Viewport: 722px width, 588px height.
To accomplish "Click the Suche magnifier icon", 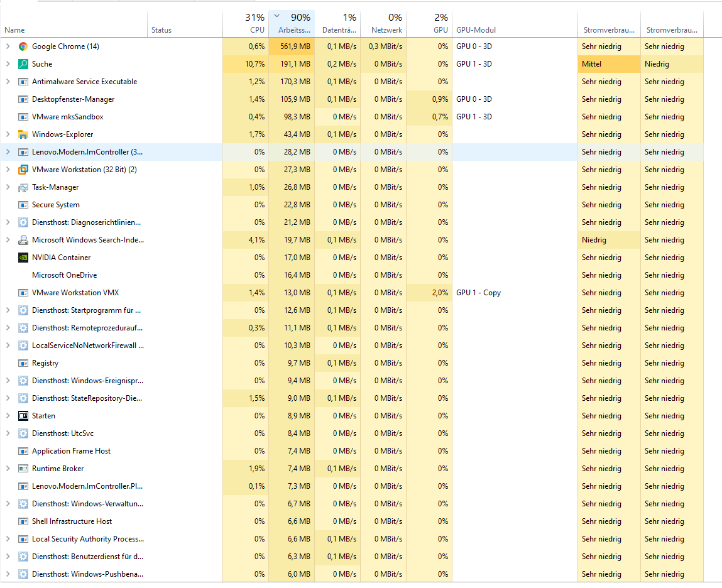I will point(23,64).
